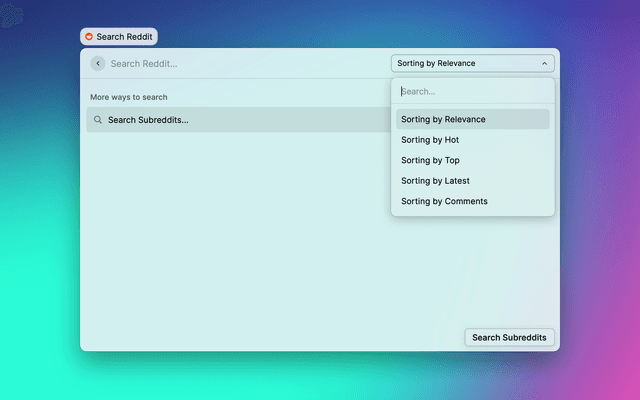Click the empty footer bar left of Search Subreddits

coord(270,338)
